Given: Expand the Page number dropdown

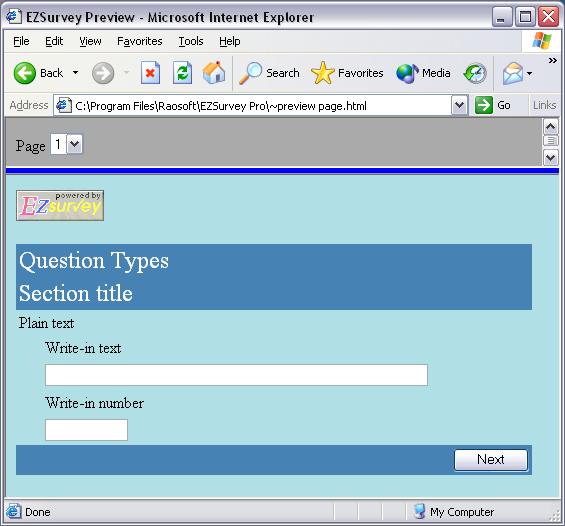Looking at the screenshot, I should tap(75, 144).
